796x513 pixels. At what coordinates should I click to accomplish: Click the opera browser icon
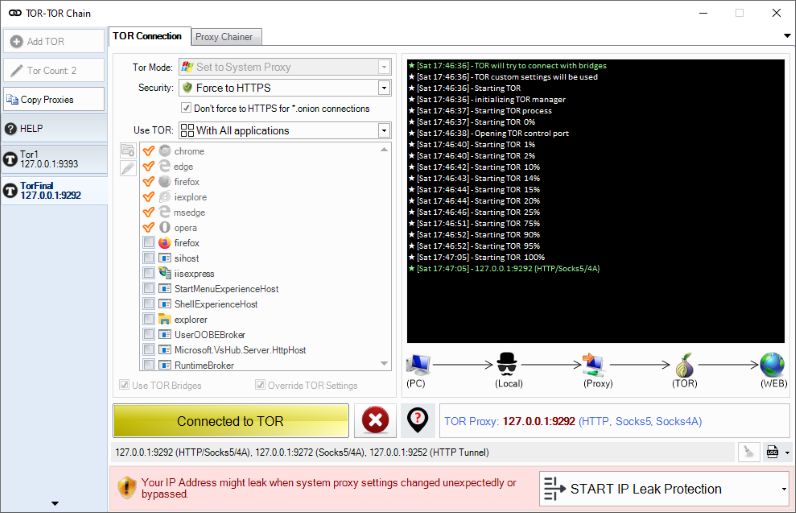click(164, 227)
